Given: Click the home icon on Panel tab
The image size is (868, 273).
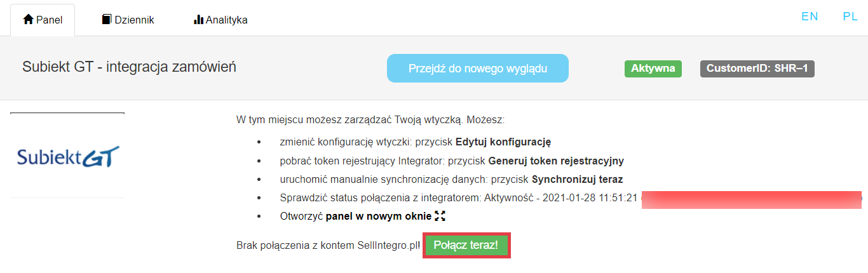Looking at the screenshot, I should click(28, 20).
